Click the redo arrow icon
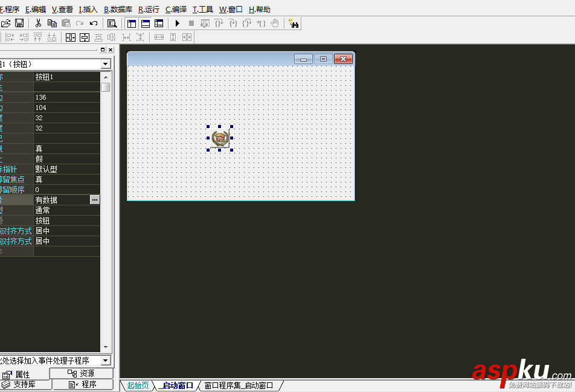Image resolution: width=575 pixels, height=392 pixels. (80, 24)
